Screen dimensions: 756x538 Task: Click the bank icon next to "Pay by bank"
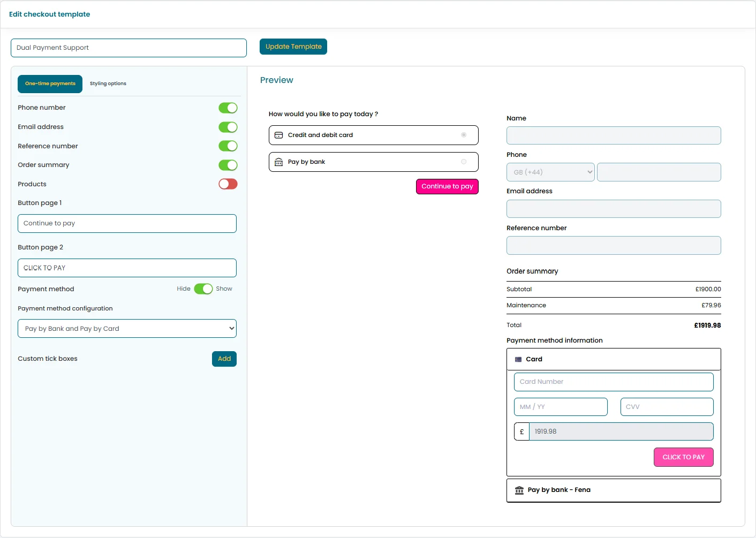[278, 162]
